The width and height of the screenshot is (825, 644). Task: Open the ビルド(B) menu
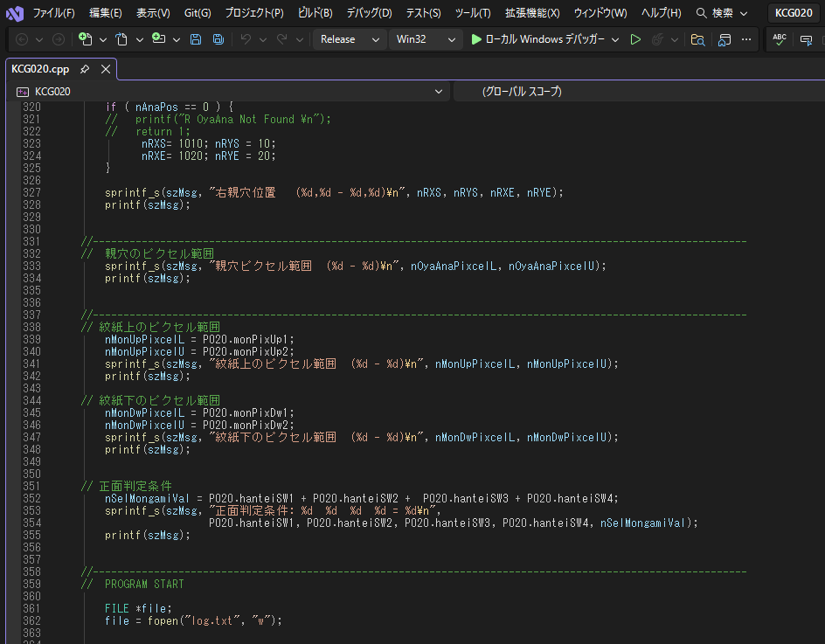pyautogui.click(x=315, y=13)
